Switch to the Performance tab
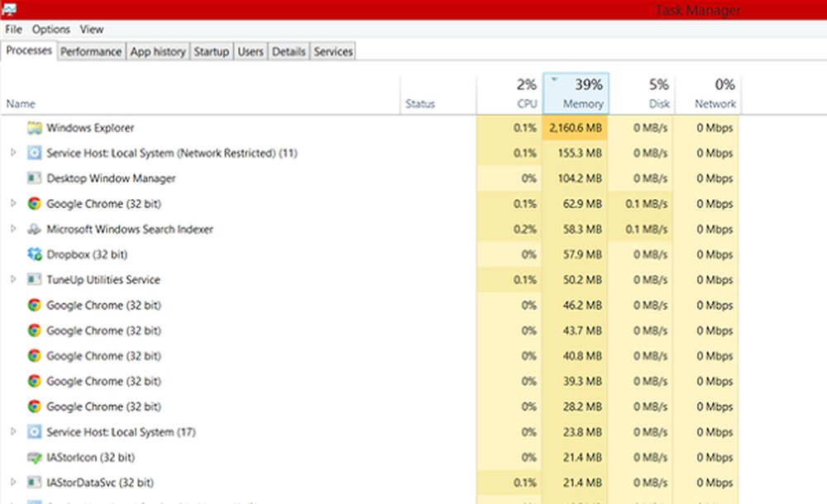The image size is (827, 504). pyautogui.click(x=91, y=51)
